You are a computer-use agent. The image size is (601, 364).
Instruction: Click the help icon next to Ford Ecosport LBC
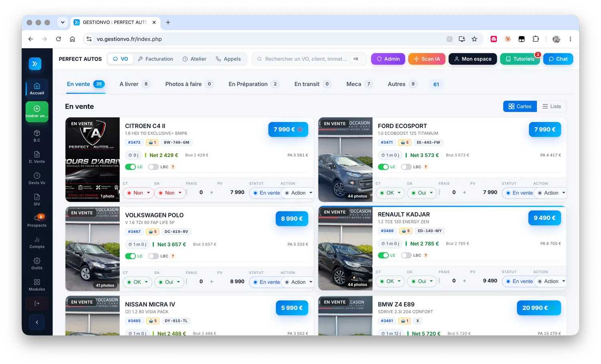tap(426, 167)
